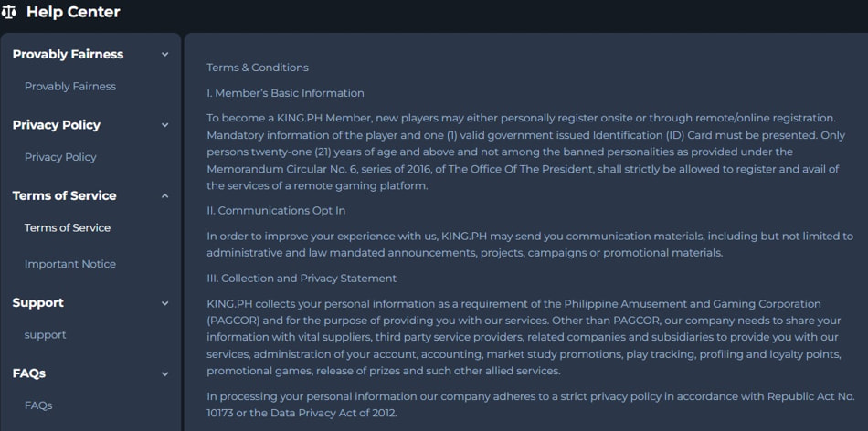Open the Important Notice page

click(70, 264)
